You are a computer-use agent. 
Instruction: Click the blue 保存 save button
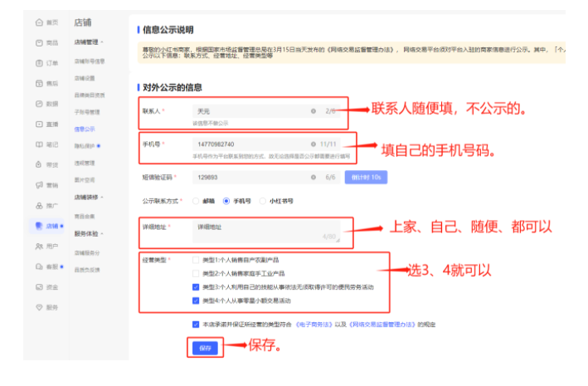point(206,349)
